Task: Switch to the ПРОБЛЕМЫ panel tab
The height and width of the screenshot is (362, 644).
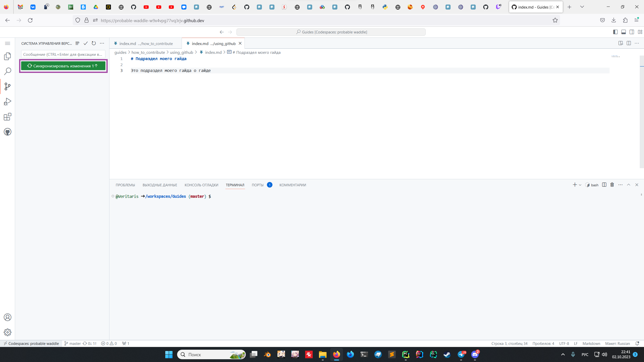Action: click(x=125, y=185)
